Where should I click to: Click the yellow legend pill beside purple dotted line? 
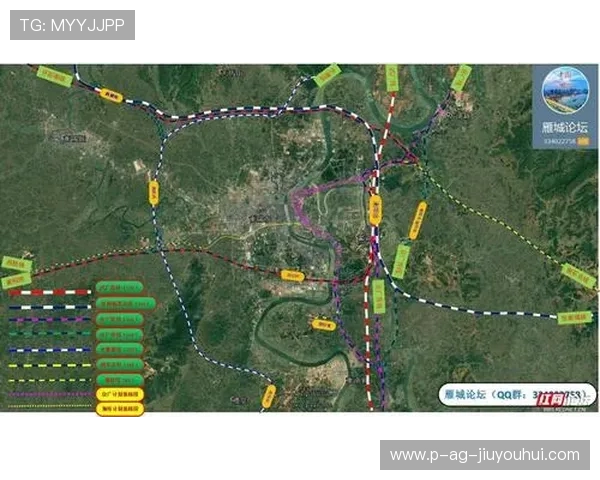click(x=122, y=394)
